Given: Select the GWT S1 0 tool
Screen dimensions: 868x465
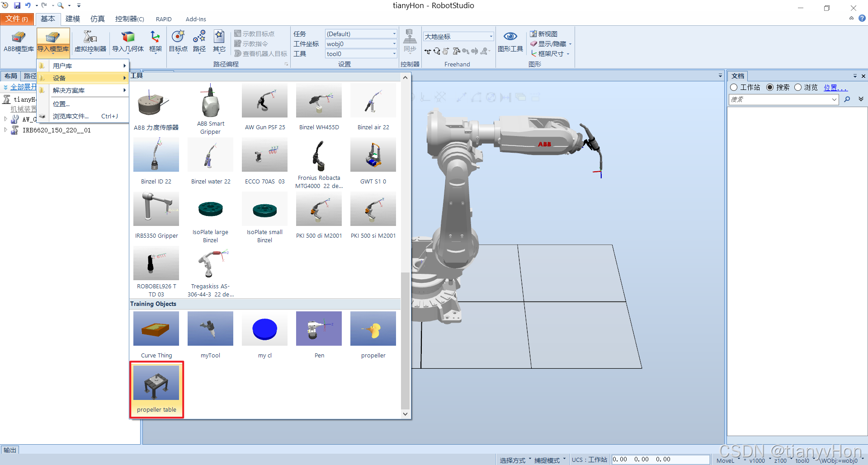Looking at the screenshot, I should 373,161.
